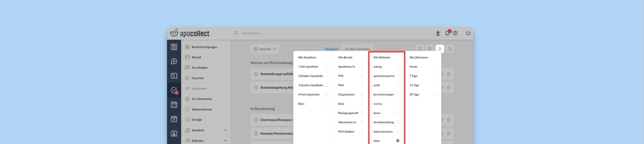Select the 1 Wal Apotheke radio button
644x144 pixels.
(326, 67)
